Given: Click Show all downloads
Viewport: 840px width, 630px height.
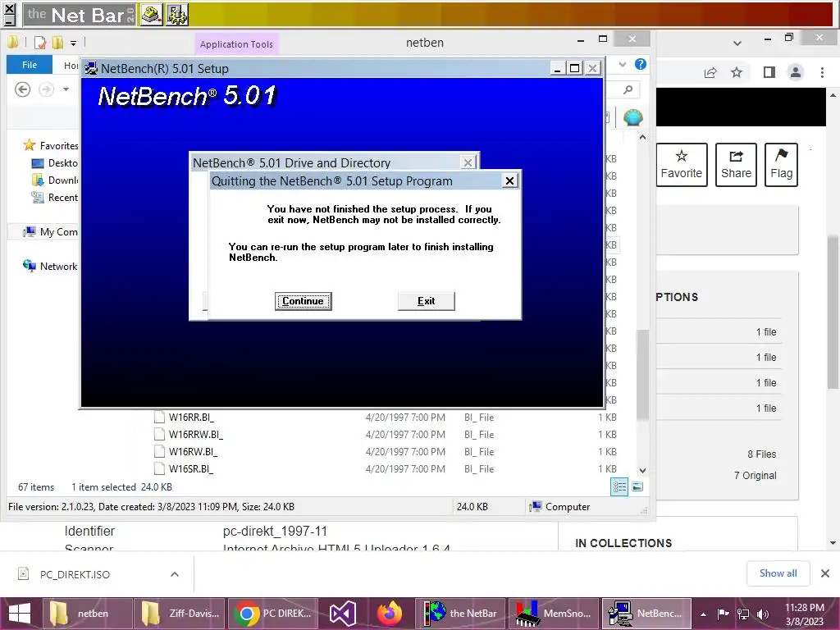Looking at the screenshot, I should point(778,573).
